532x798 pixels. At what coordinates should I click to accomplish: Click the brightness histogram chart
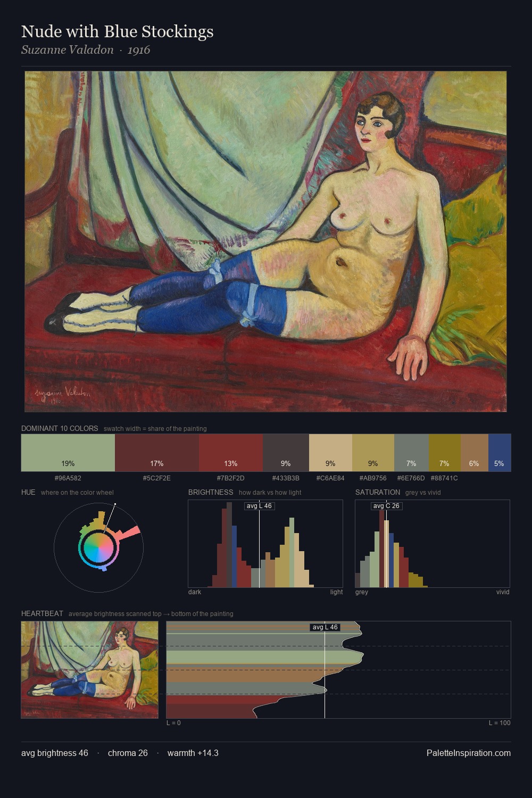265,544
